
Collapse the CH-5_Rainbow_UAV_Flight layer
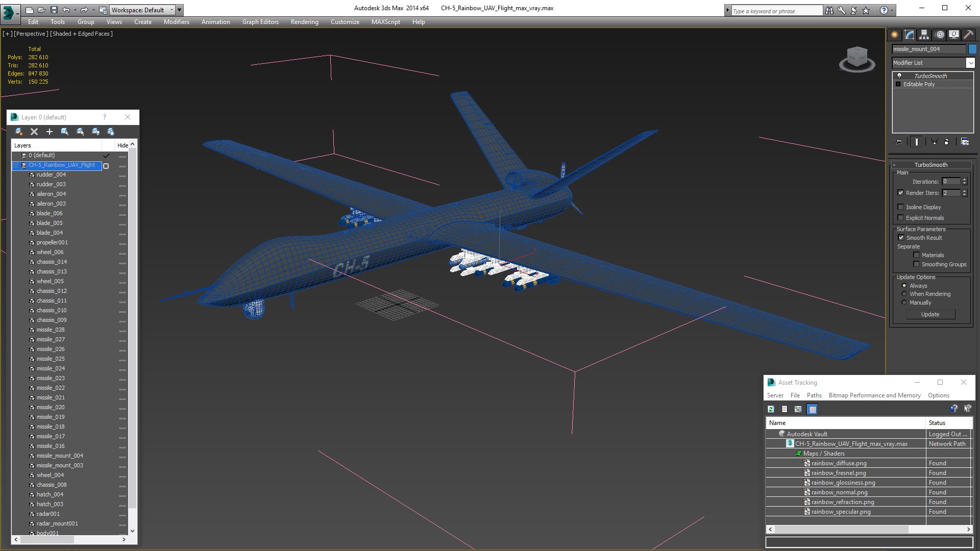pos(16,165)
